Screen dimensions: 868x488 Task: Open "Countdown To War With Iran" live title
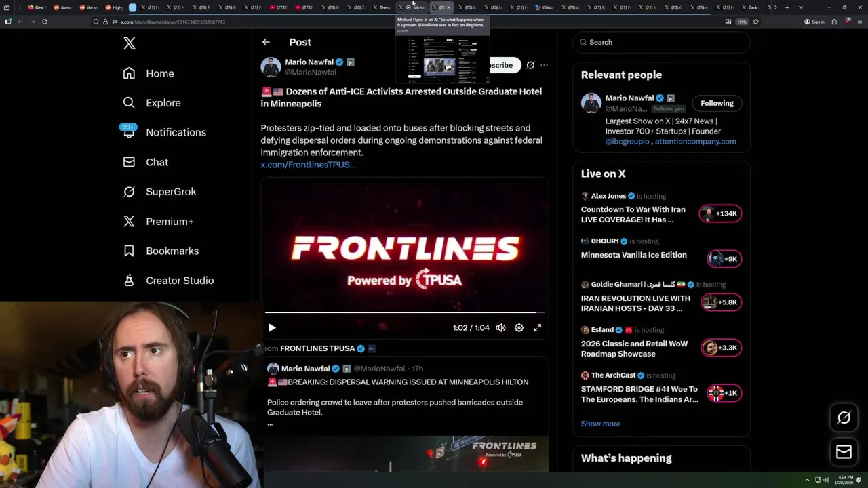point(633,215)
